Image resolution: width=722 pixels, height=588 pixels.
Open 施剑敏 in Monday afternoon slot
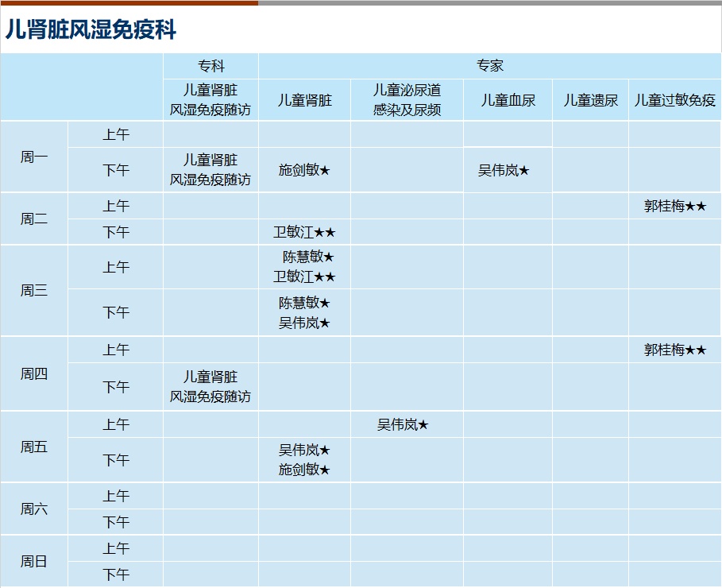[x=303, y=170]
